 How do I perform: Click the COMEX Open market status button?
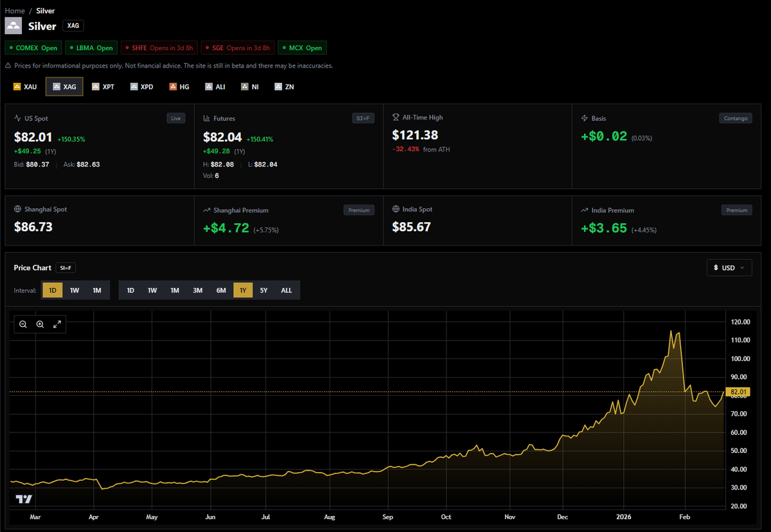point(33,48)
